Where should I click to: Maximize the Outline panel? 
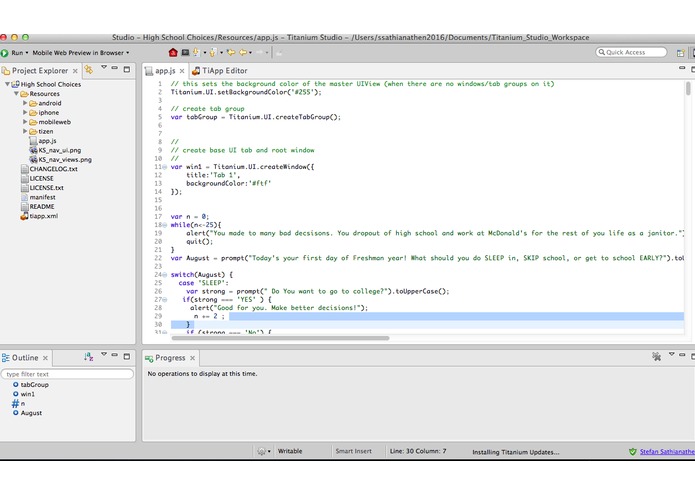[127, 356]
